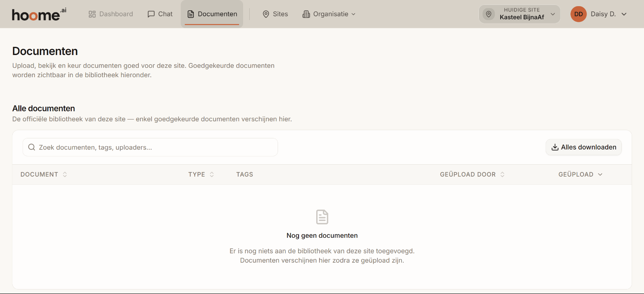644x294 pixels.
Task: Click the Alles downloaden button
Action: [x=584, y=147]
